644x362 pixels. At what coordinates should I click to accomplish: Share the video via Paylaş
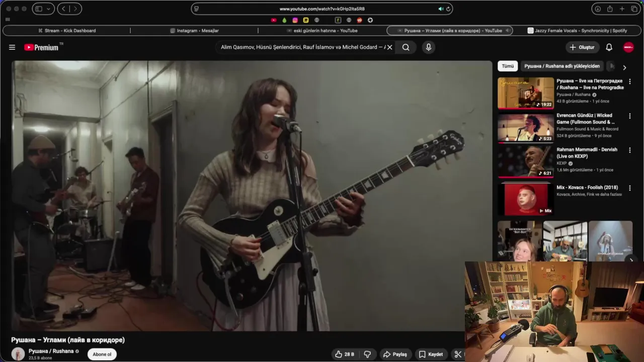(395, 354)
